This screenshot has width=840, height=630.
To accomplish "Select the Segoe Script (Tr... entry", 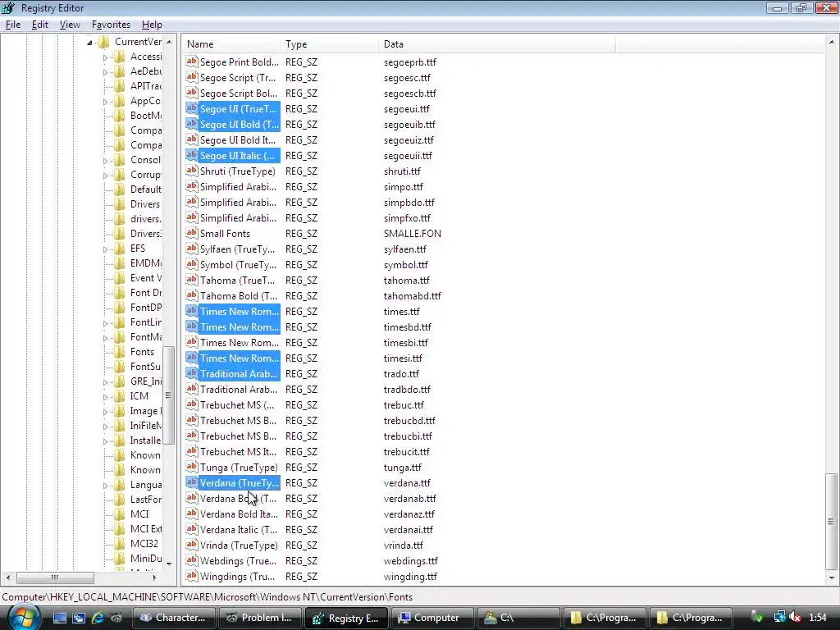I will pyautogui.click(x=238, y=78).
